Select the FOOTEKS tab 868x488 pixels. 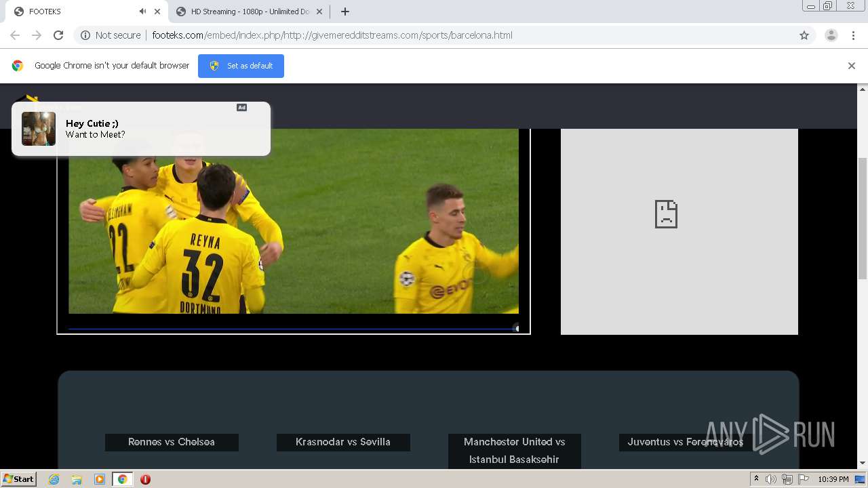tap(85, 12)
